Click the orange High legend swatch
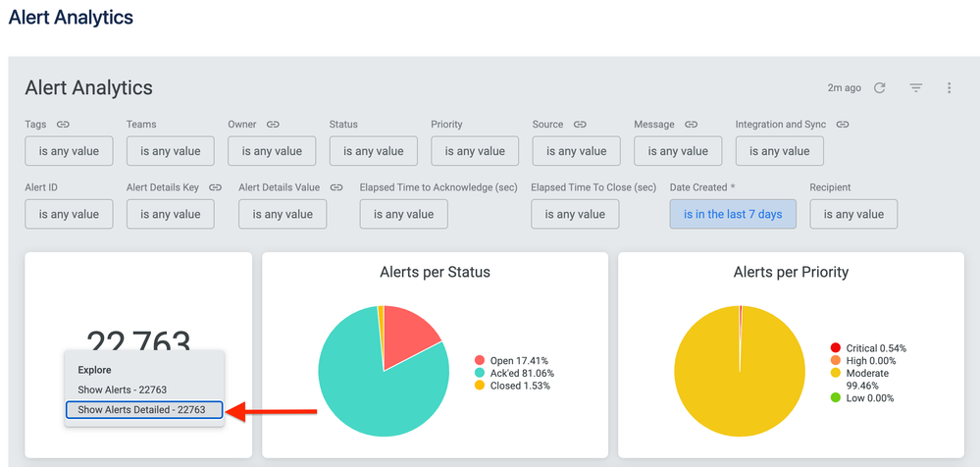The image size is (980, 467). [x=836, y=360]
